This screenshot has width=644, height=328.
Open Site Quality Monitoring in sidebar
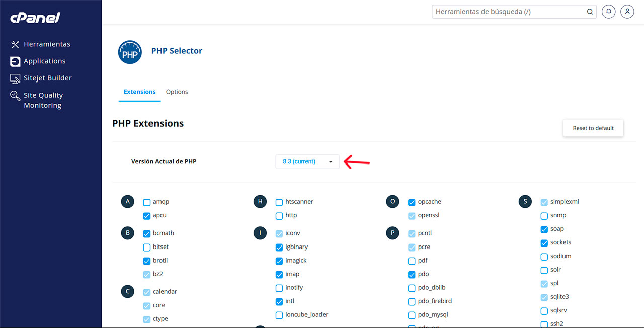pyautogui.click(x=43, y=100)
